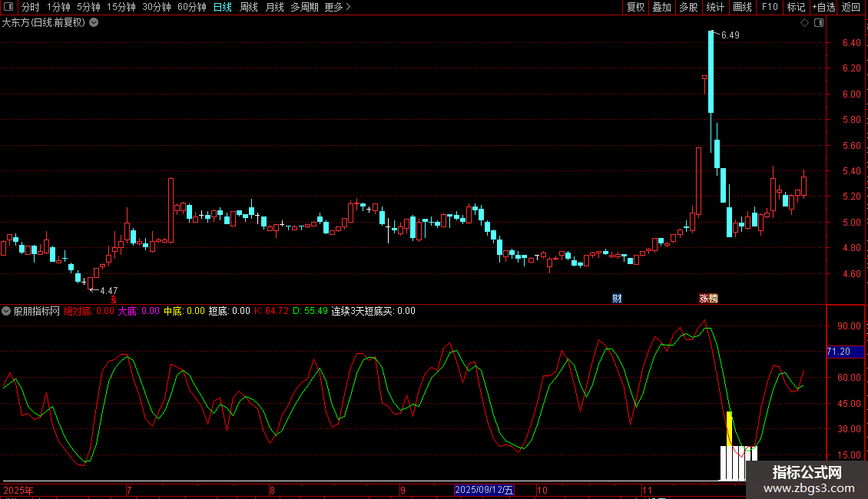Click the red S marker under 4.47
This screenshot has width=868, height=499.
114,299
